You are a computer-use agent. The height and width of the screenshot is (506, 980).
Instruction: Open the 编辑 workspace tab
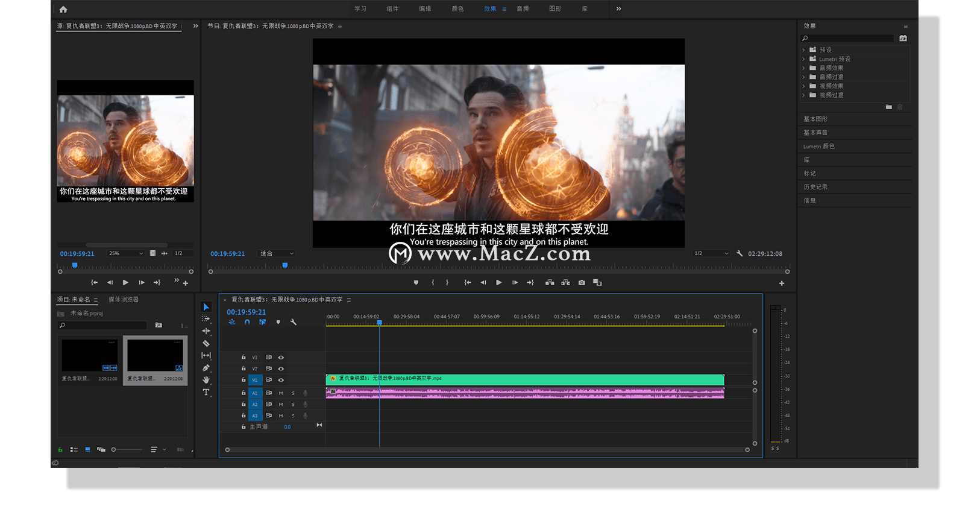tap(425, 8)
